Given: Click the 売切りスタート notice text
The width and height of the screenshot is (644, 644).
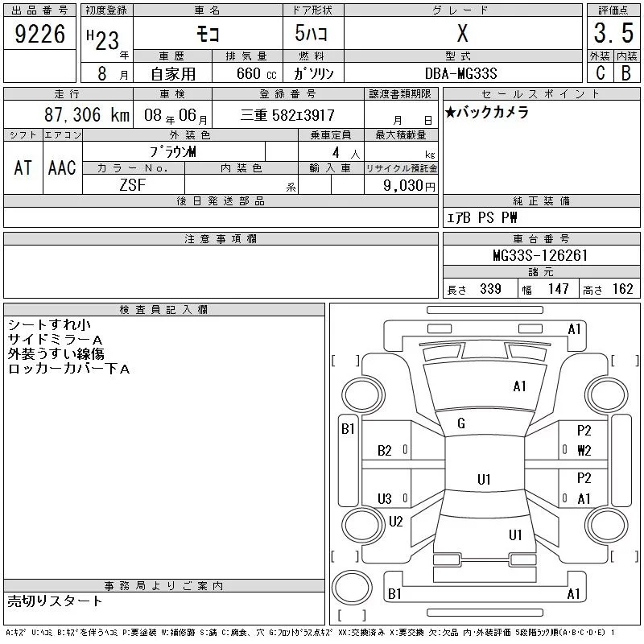Looking at the screenshot, I should [x=56, y=601].
